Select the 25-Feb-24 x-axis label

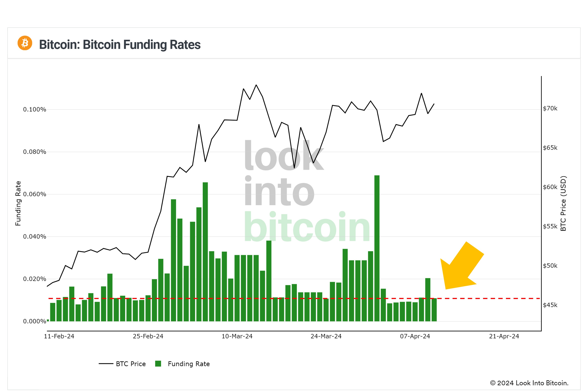click(148, 336)
